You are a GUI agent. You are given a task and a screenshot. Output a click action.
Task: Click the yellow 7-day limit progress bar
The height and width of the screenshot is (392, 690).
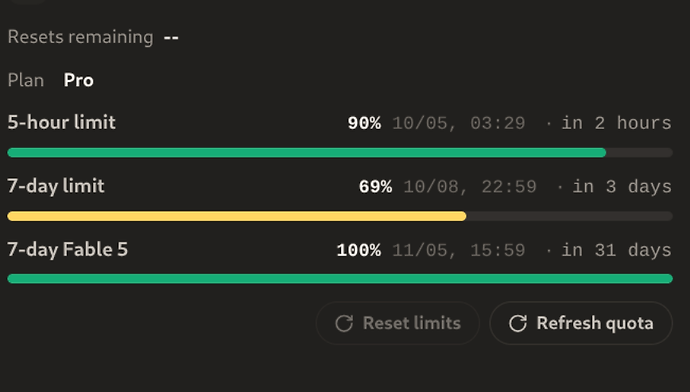(340, 216)
